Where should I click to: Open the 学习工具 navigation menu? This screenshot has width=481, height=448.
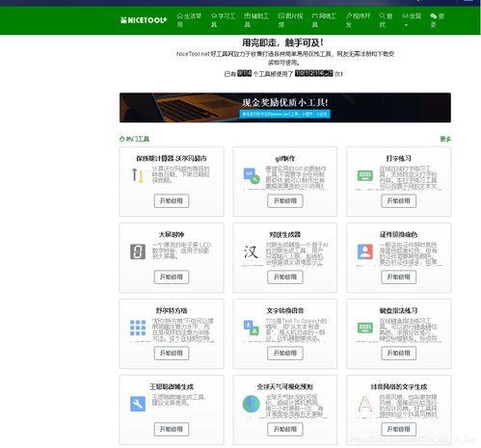(223, 20)
